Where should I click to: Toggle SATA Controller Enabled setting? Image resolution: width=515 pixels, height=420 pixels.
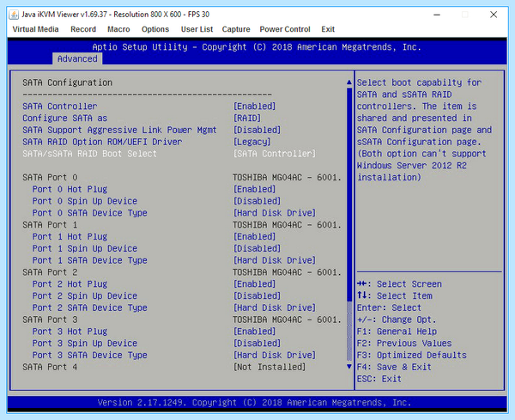coord(254,107)
